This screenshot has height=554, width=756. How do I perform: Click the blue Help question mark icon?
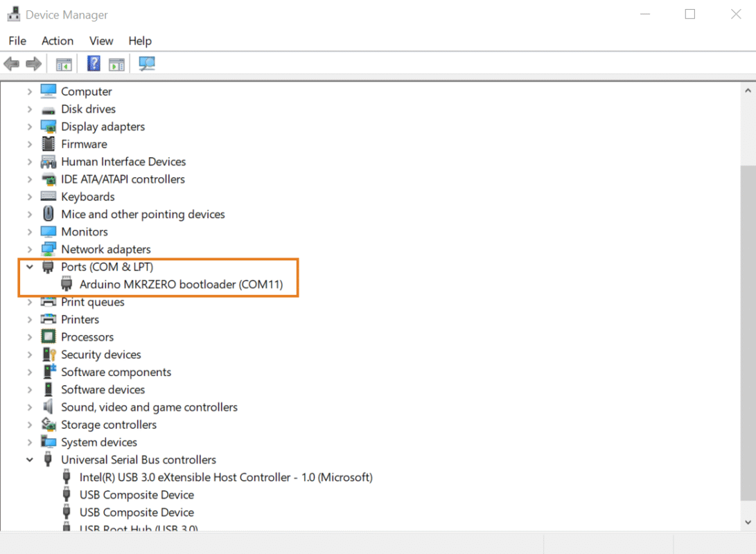(94, 64)
